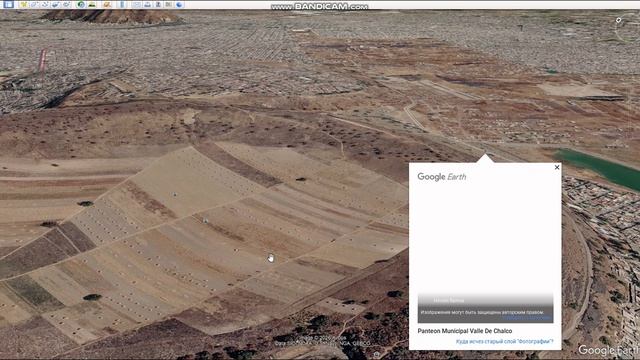This screenshot has height=360, width=640.
Task: Click the blue globe Earth icon
Action: (179, 4)
